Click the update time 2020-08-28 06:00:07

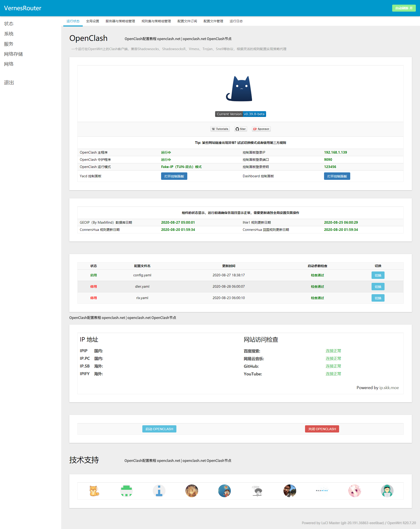coord(229,286)
